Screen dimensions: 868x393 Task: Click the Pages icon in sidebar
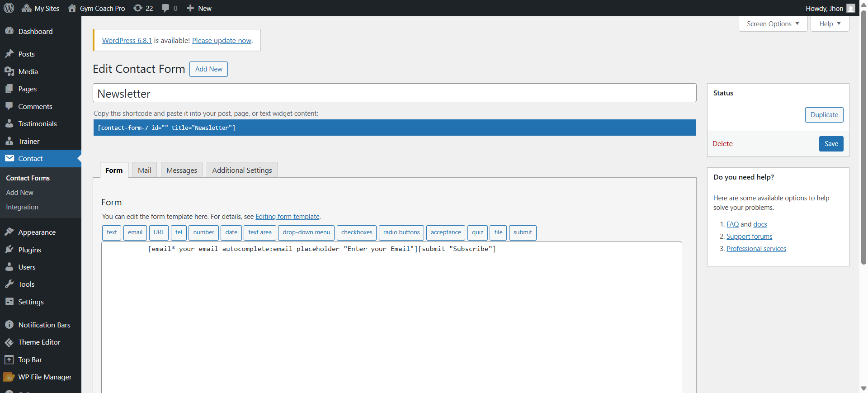pyautogui.click(x=9, y=89)
